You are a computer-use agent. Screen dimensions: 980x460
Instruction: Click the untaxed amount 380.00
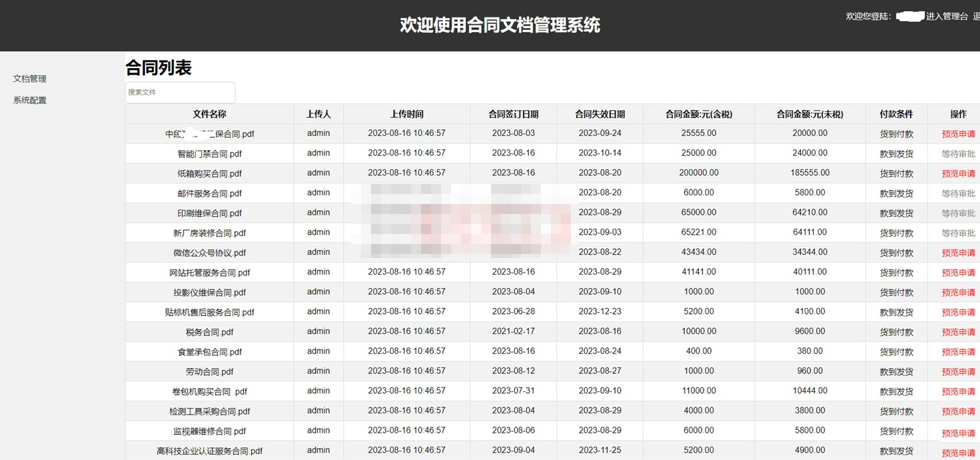tap(809, 351)
